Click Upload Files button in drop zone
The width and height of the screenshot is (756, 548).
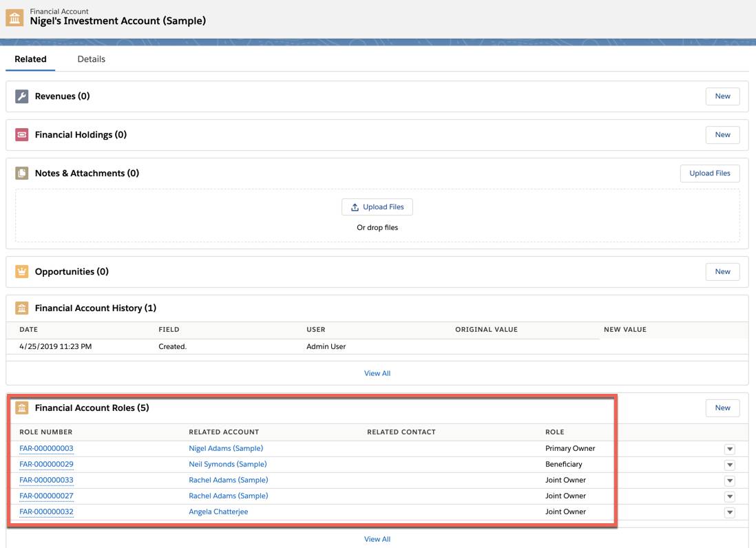[377, 207]
